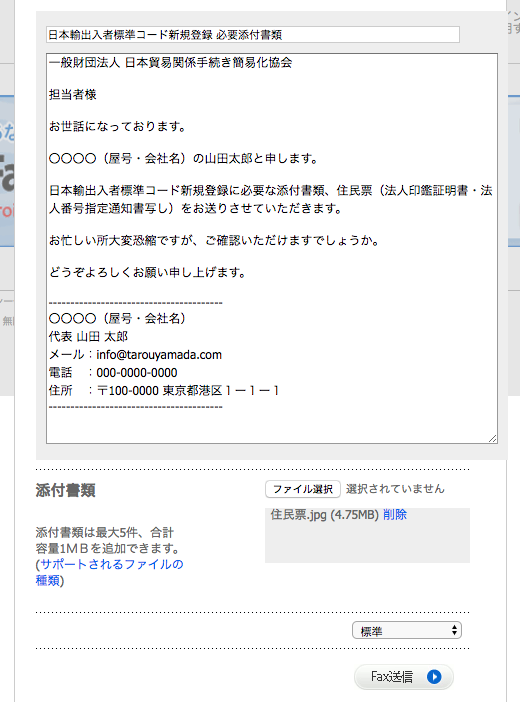Screen dimensions: 520x702
Task: Send the fax with Fax送信 button
Action: (404, 676)
